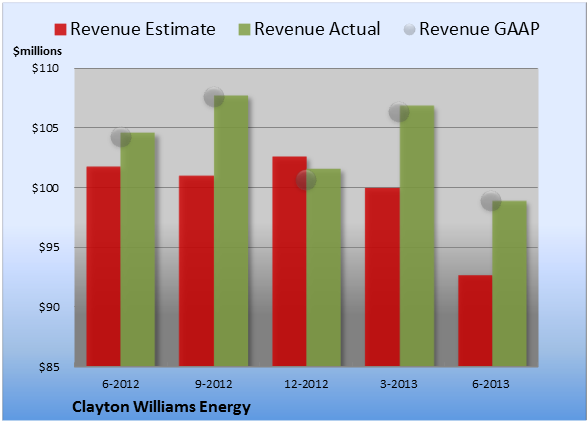Select the green actual bar for 12-2012
Screen dimensions: 588x422
tap(324, 267)
